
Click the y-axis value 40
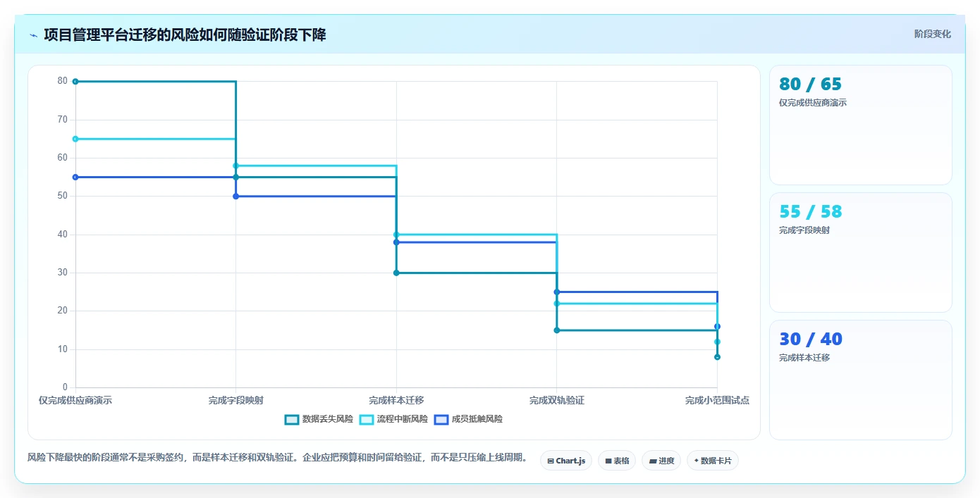63,235
